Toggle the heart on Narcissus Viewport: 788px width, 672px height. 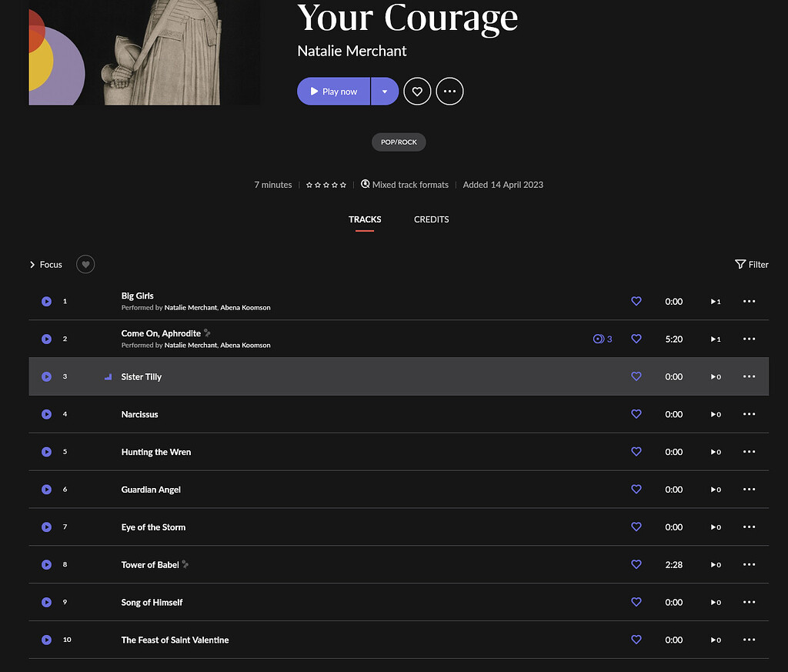click(636, 414)
